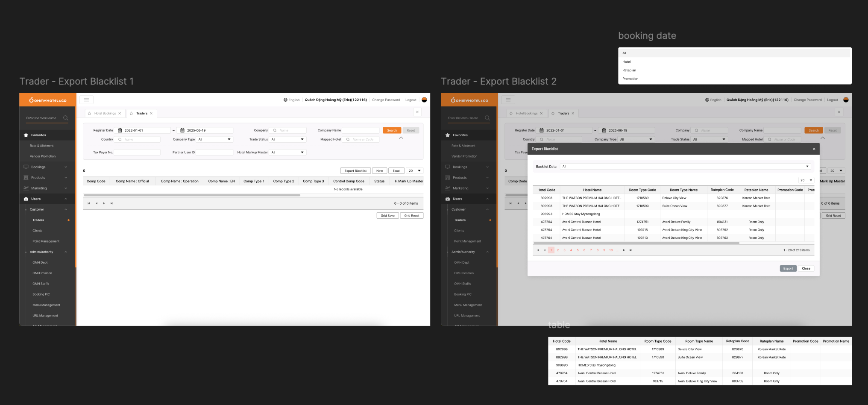Go to previous page in Blacklist 1 grid pager

(x=97, y=203)
